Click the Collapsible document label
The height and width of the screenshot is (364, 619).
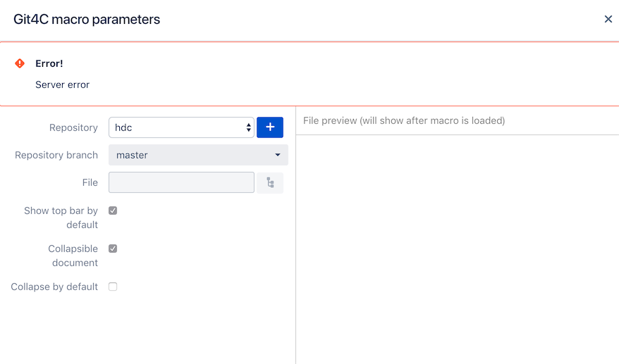[73, 256]
